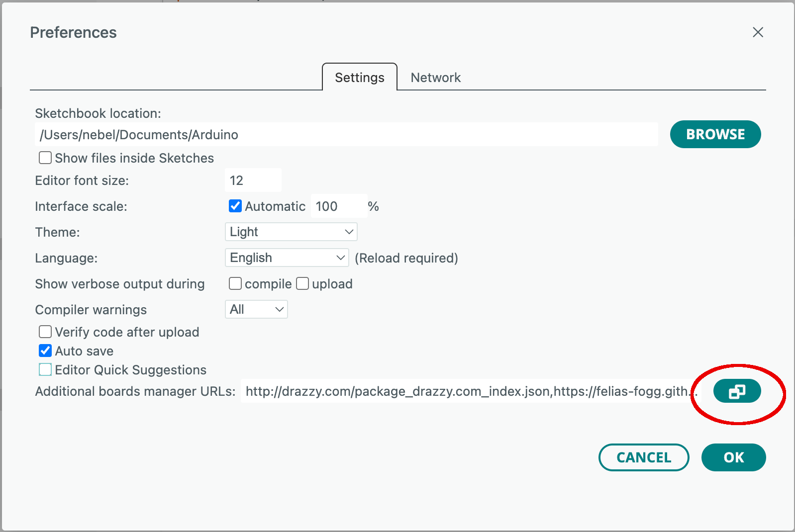The width and height of the screenshot is (795, 532).
Task: Enable Show files inside Sketches
Action: click(x=45, y=158)
